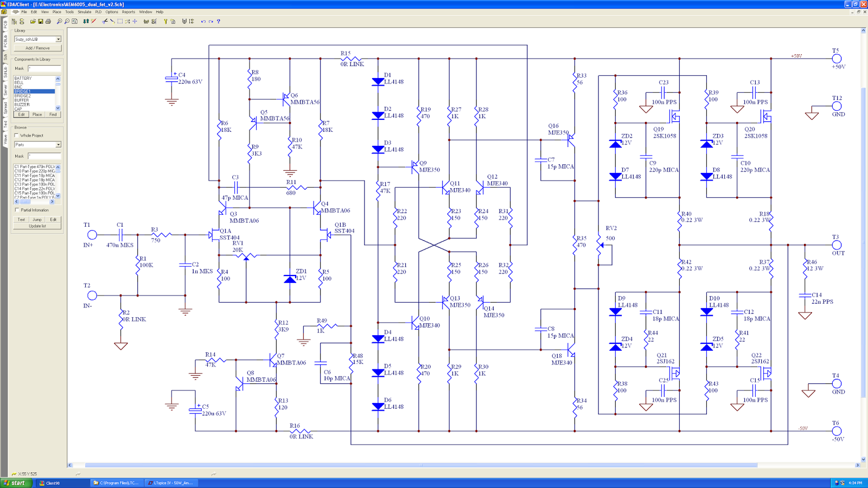The width and height of the screenshot is (868, 488).
Task: Select the wire drawing tool icon
Action: pos(112,22)
